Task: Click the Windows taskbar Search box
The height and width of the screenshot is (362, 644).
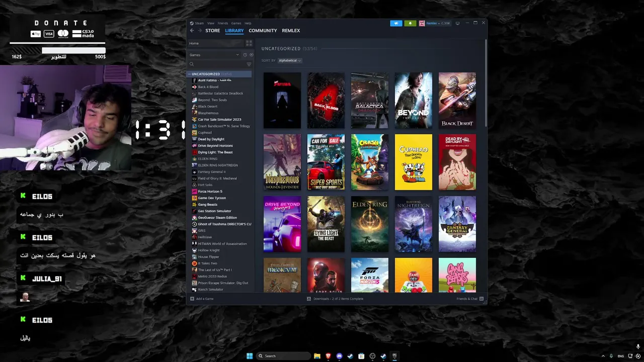Action: coord(283,356)
